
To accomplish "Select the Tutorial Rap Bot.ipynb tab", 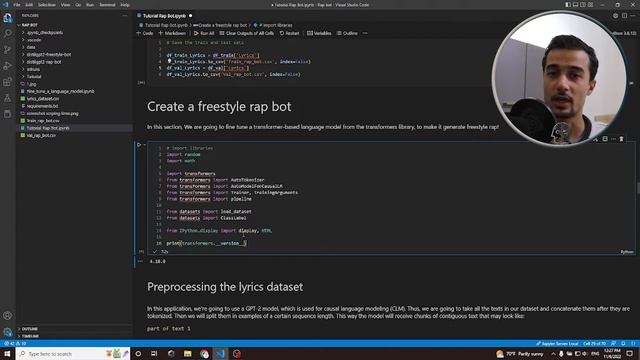I will pyautogui.click(x=165, y=16).
